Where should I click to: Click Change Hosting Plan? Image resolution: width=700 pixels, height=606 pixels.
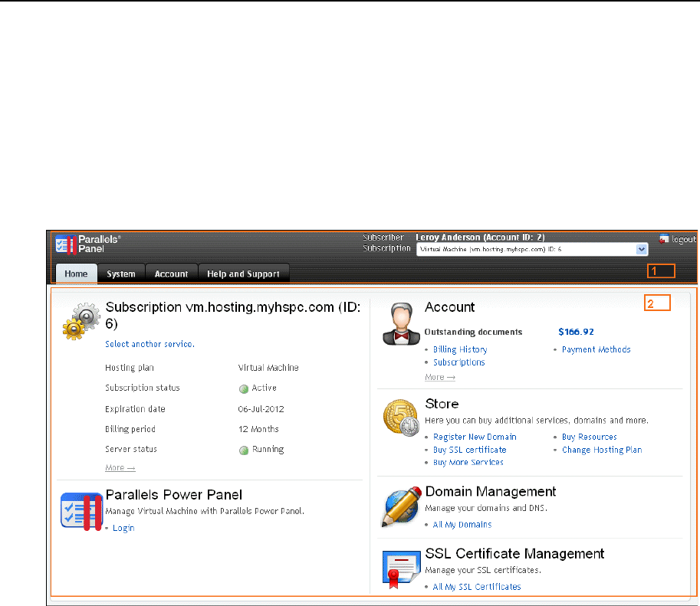[602, 450]
